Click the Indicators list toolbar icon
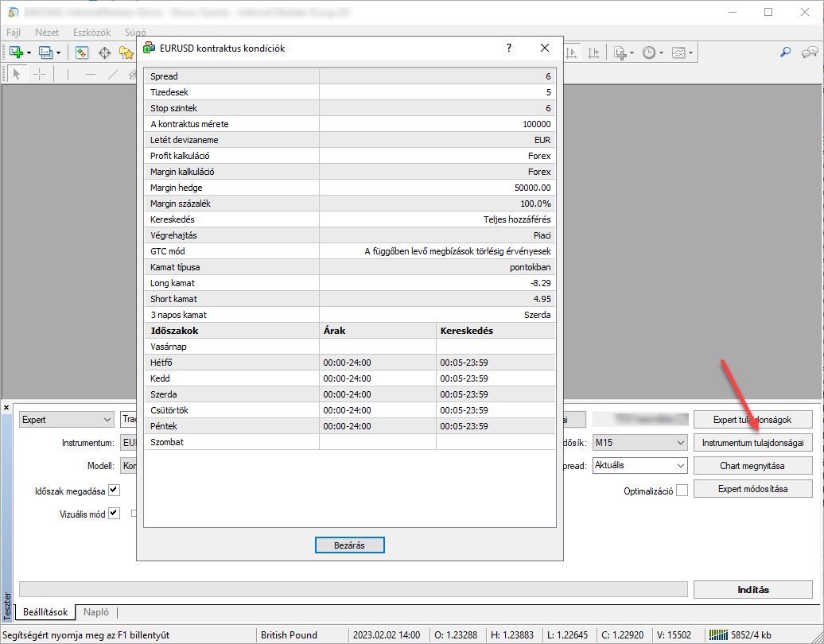 pyautogui.click(x=620, y=52)
